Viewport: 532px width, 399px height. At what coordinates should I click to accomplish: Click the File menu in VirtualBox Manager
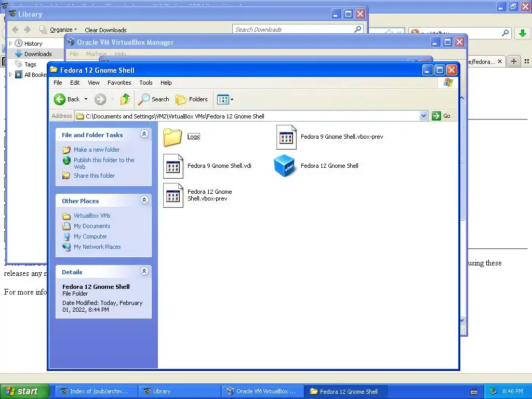74,54
